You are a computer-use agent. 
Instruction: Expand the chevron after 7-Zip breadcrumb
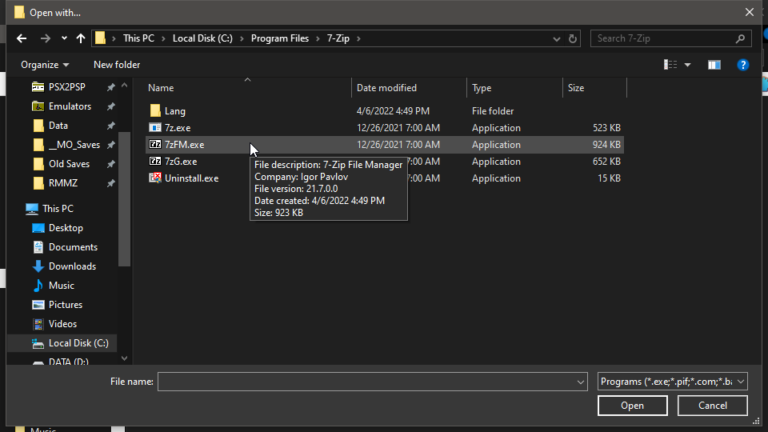tap(359, 38)
